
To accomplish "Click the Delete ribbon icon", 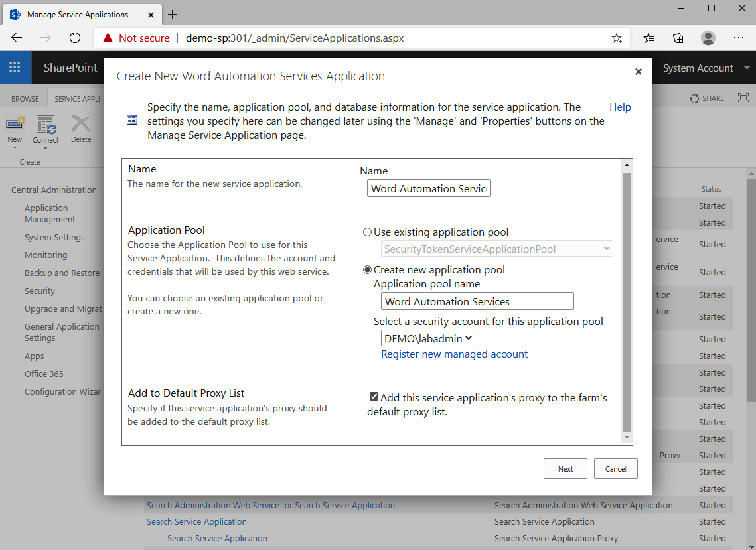I will click(81, 124).
